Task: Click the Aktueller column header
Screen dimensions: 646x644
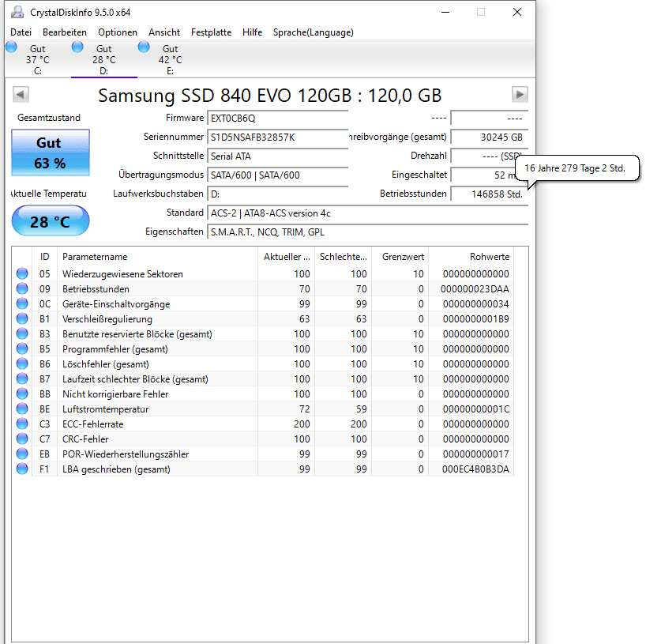Action: point(287,257)
